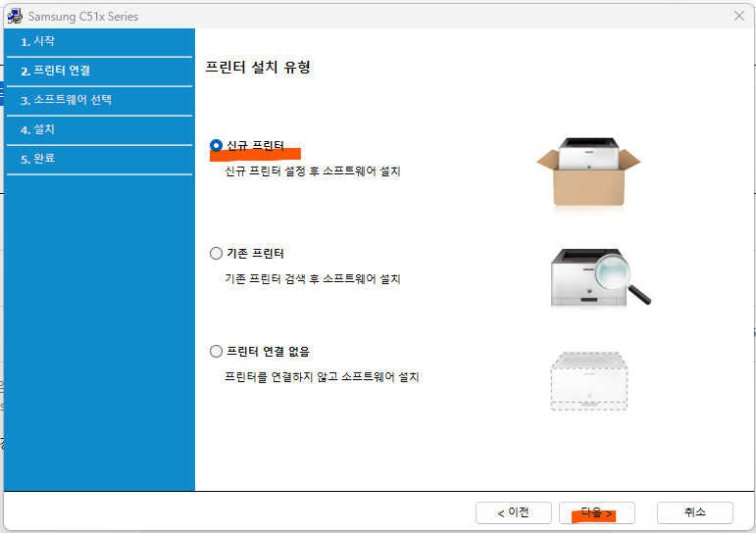Click the 취소 button
Viewport: 756px width, 533px height.
tap(695, 512)
